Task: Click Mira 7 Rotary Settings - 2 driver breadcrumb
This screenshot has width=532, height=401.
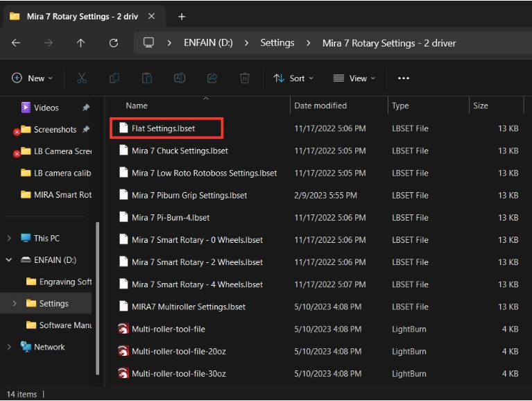Action: (x=389, y=43)
